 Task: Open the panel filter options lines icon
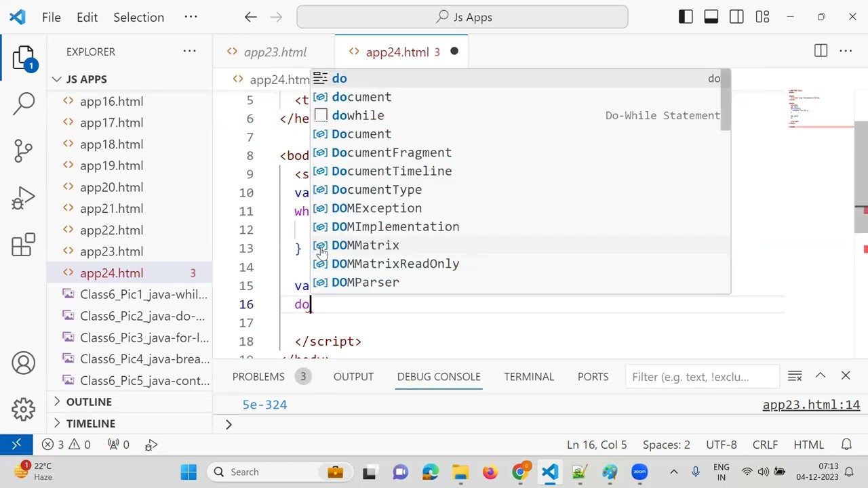795,376
